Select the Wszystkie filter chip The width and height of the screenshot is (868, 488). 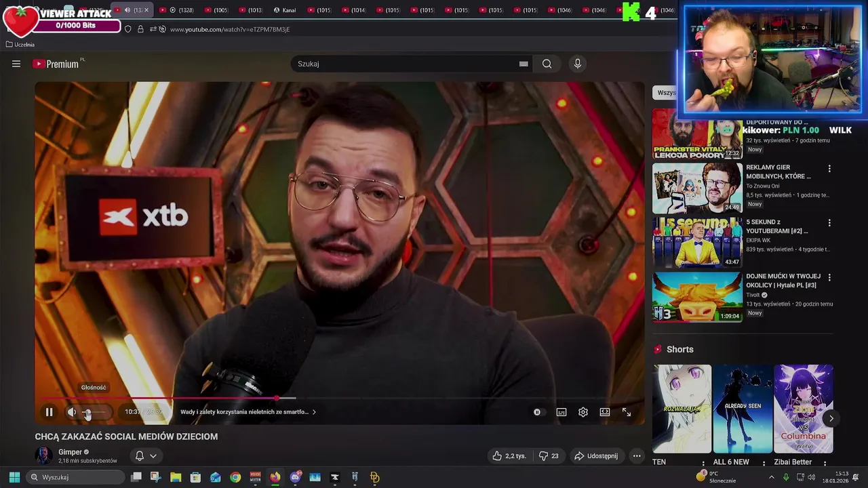click(x=665, y=93)
